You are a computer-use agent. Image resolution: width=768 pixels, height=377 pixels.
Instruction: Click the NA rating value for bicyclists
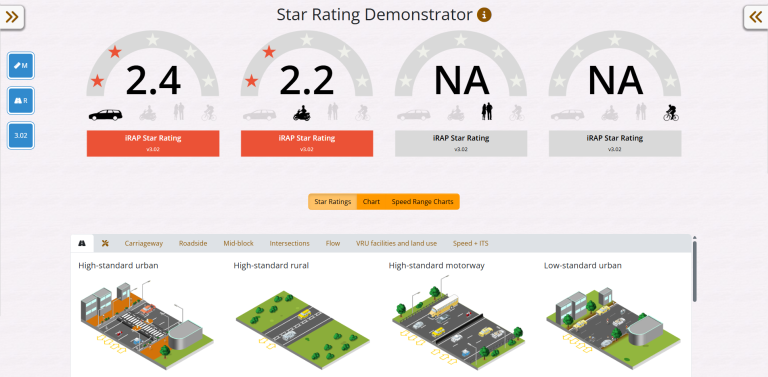pyautogui.click(x=615, y=80)
